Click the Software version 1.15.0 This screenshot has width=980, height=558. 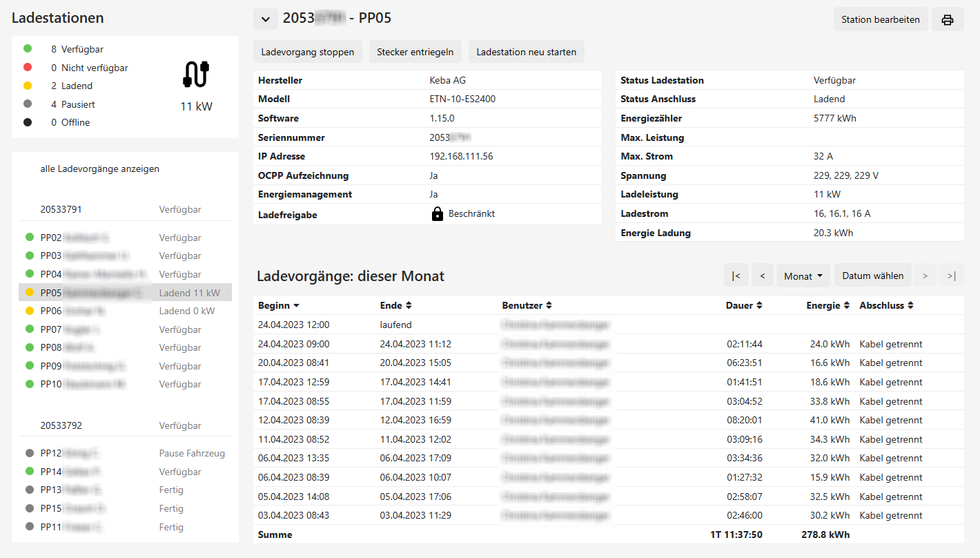(442, 118)
